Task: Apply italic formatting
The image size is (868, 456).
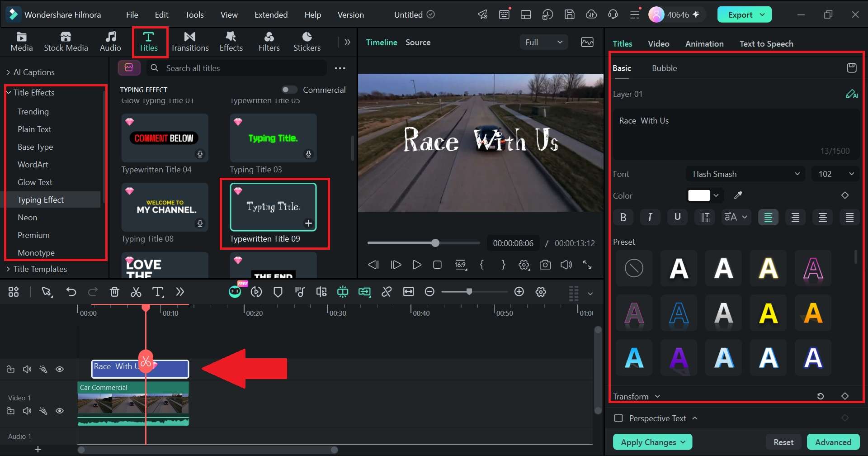Action: (x=650, y=217)
